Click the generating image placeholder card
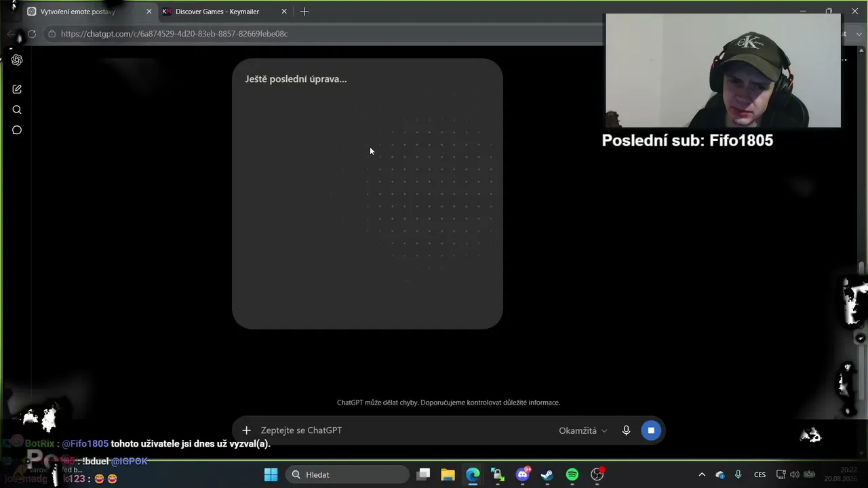Image resolution: width=868 pixels, height=488 pixels. click(368, 194)
